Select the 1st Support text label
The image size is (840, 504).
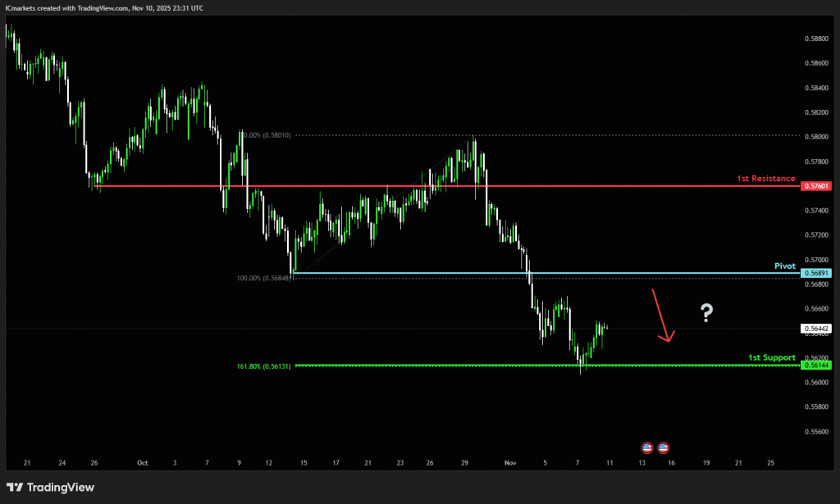[771, 357]
